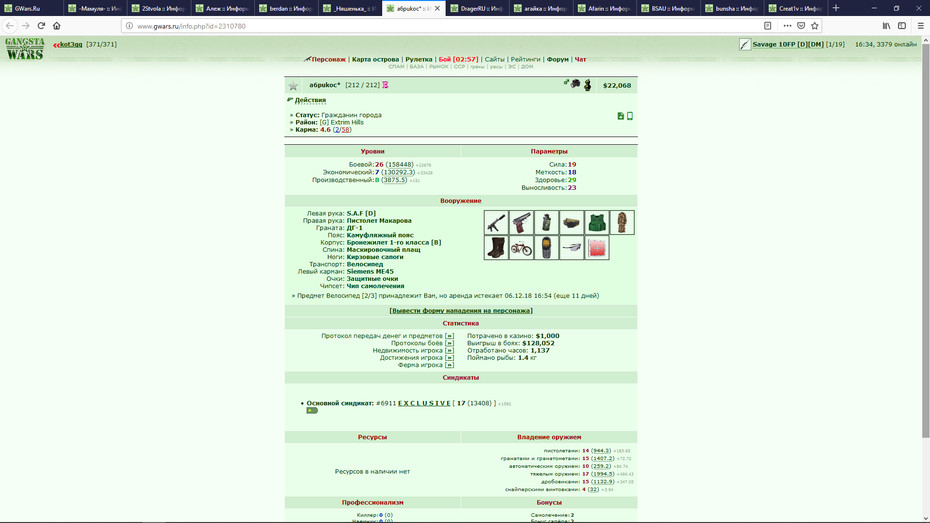Click the camouflage cloak item icon
Viewport: 930px width, 523px height.
click(x=622, y=222)
